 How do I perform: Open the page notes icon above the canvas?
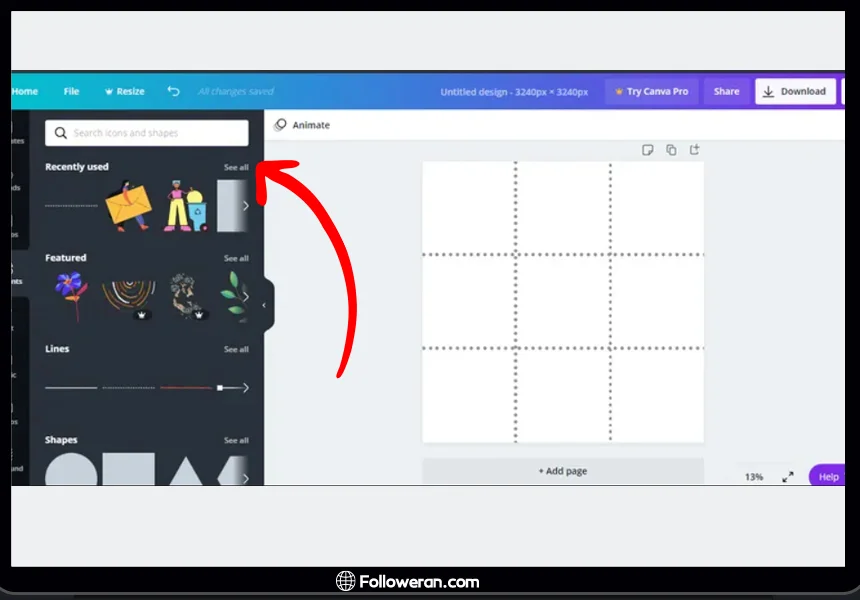tap(647, 150)
